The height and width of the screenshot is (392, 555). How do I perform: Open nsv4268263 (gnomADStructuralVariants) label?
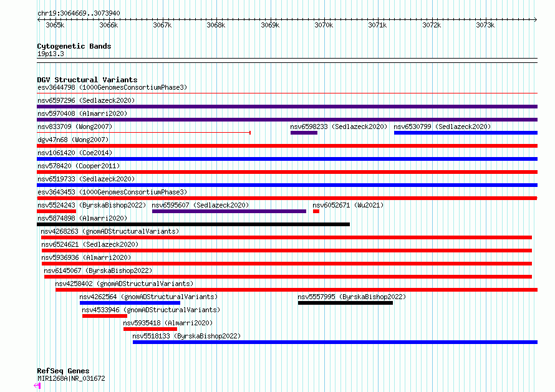pyautogui.click(x=110, y=231)
